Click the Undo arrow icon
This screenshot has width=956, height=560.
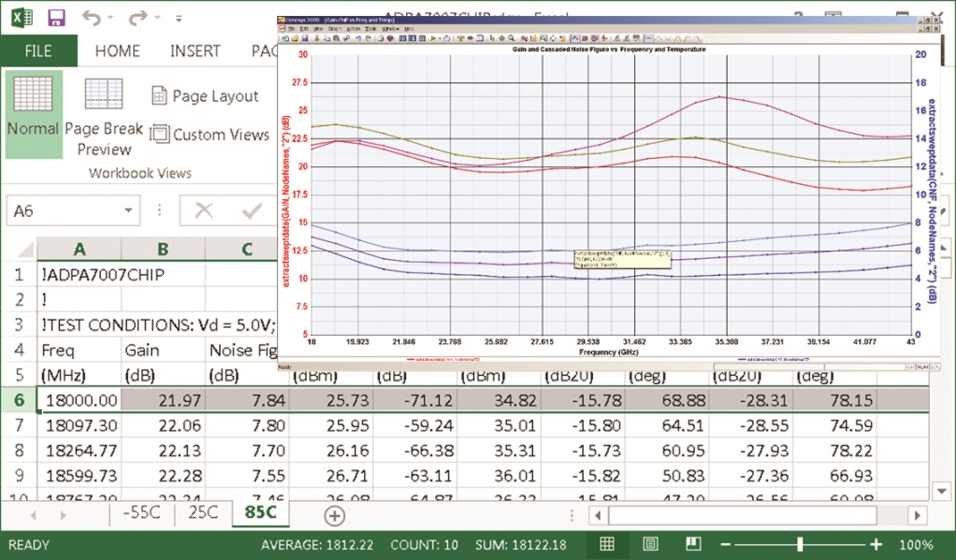[92, 17]
